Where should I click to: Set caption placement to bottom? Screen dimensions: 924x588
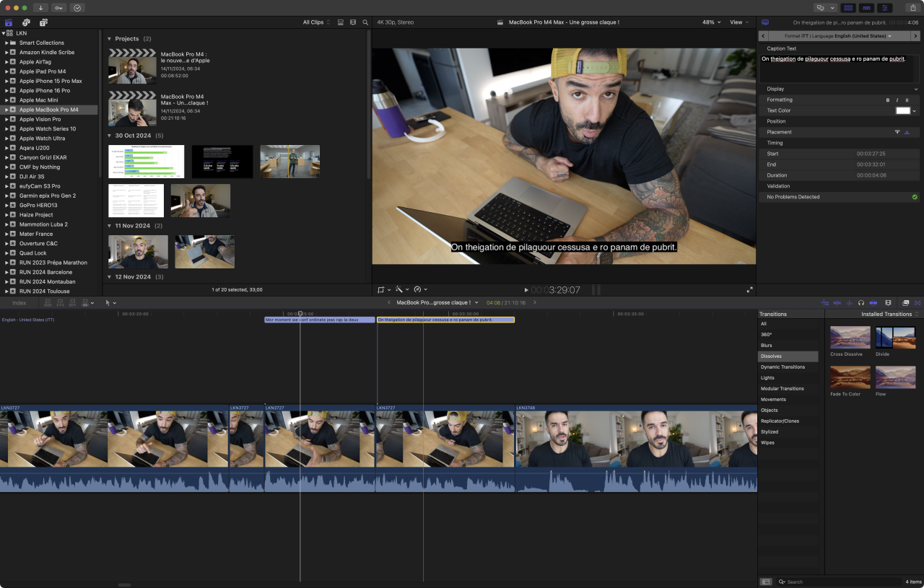(x=907, y=132)
